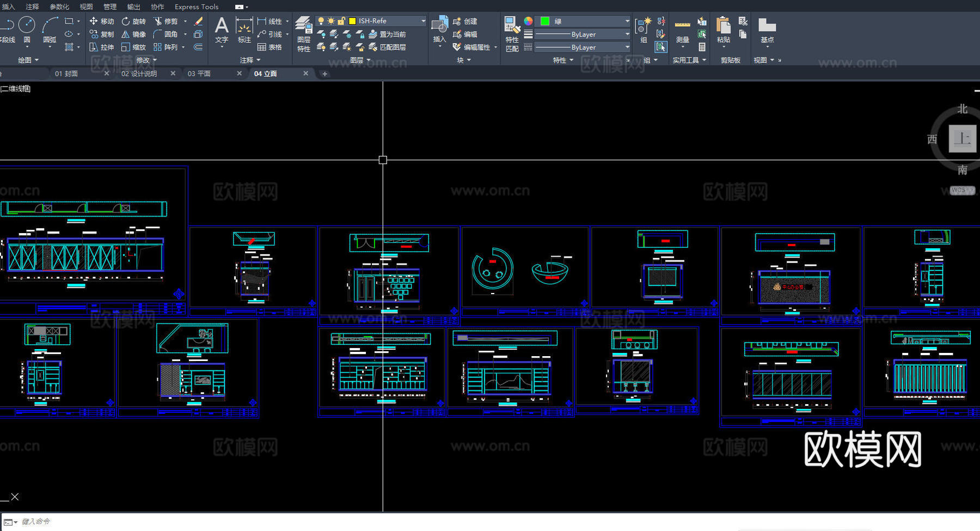Toggle layer freeze sun icon
The image size is (980, 531).
coord(331,21)
